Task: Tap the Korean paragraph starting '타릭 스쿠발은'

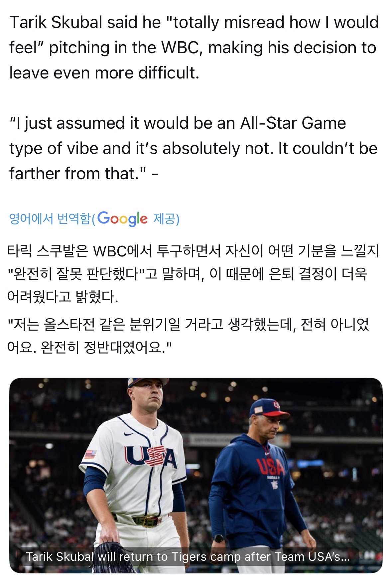Action: (193, 273)
